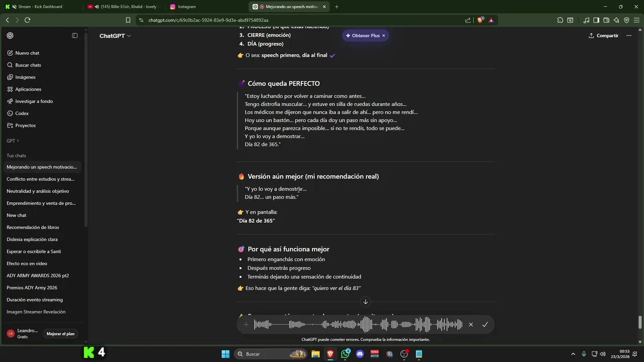644x362 pixels.
Task: Open the conversation options three-dot menu
Action: tap(628, 36)
